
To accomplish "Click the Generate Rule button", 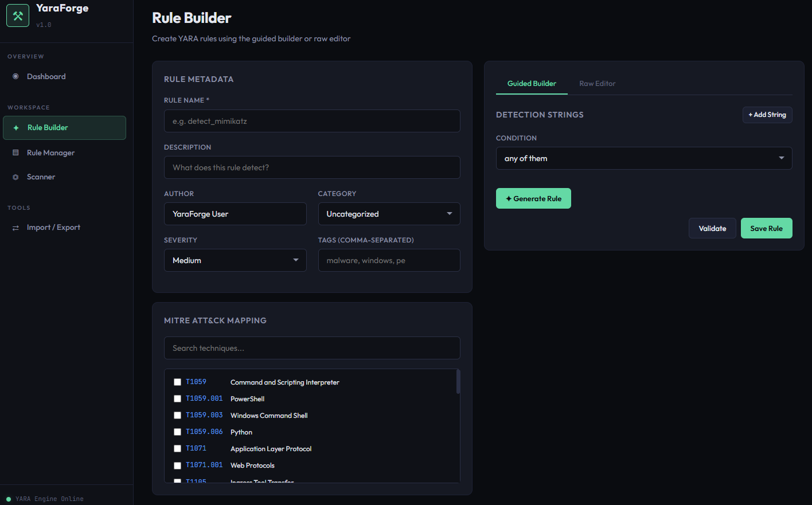I will pos(533,198).
